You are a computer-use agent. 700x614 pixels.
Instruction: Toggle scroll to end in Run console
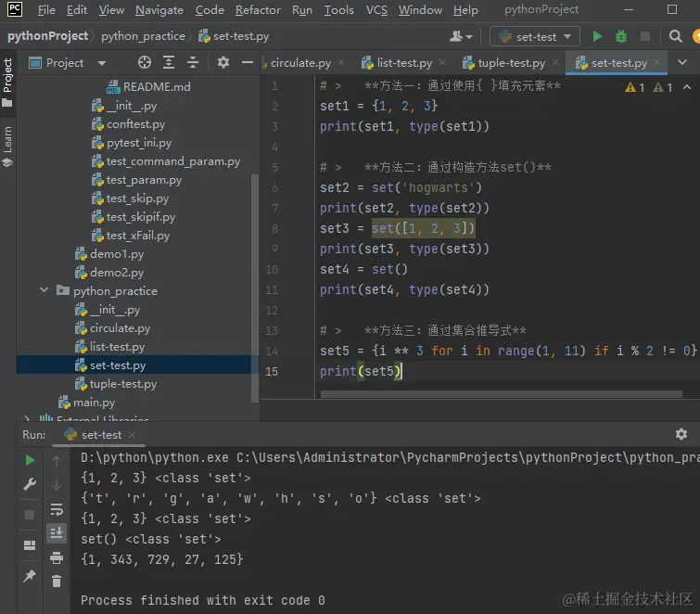[57, 533]
